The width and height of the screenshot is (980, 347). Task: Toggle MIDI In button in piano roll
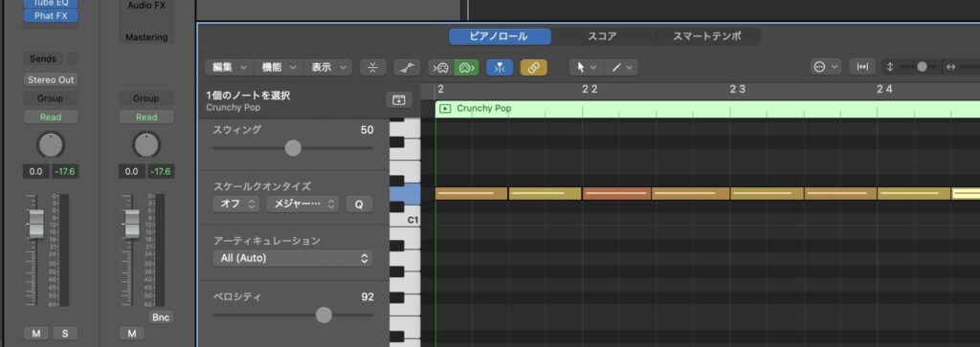pos(441,68)
